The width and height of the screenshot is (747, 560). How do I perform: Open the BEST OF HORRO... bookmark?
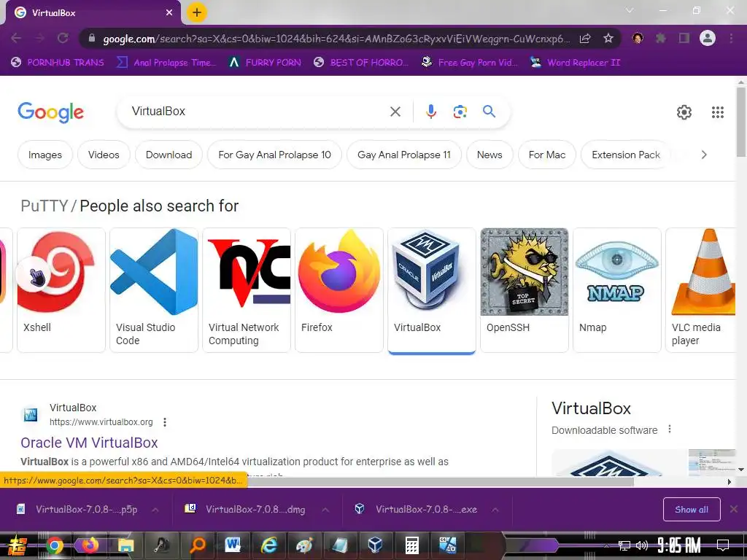(361, 63)
